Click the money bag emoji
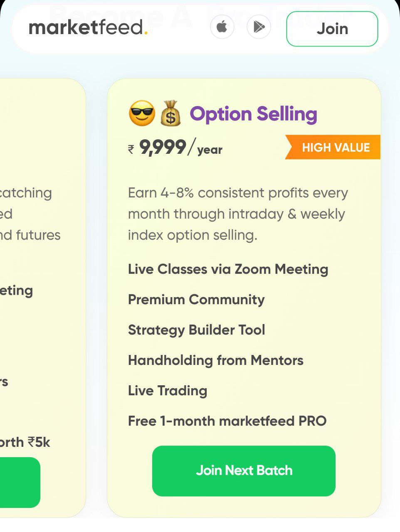400x532 pixels. click(x=170, y=113)
